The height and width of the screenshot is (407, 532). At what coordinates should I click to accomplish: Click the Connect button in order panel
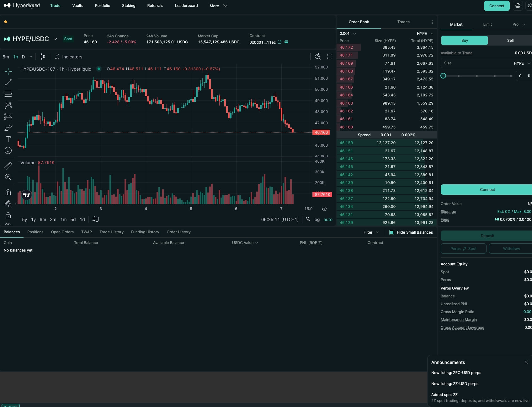487,189
